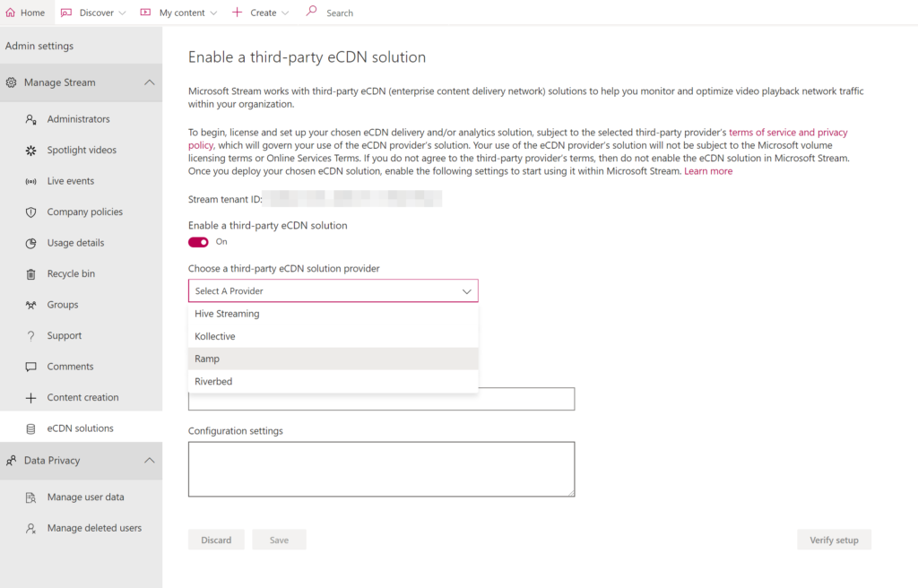Viewport: 918px width, 588px height.
Task: Open the Comments settings page
Action: 82,367
